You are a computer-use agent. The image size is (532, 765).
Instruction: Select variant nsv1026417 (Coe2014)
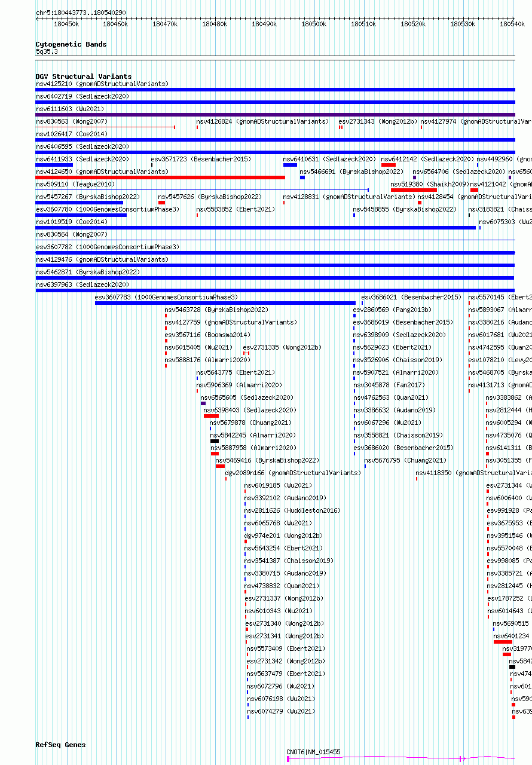click(72, 134)
